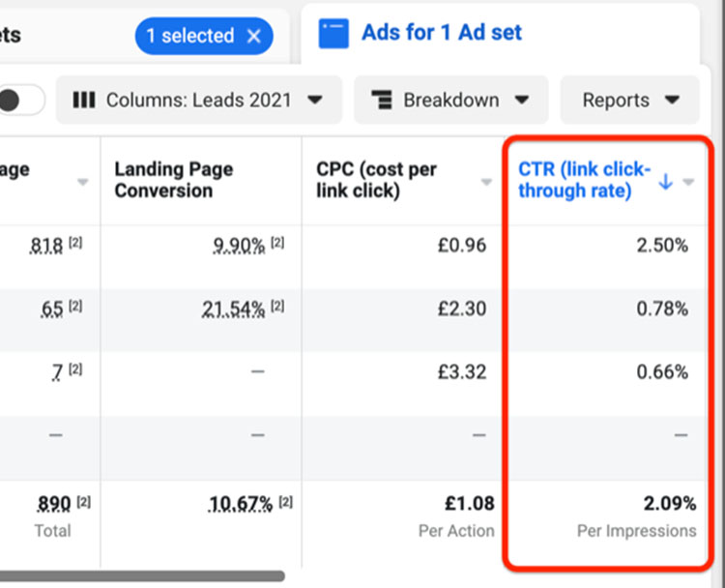
Task: Click the 818 value in first row
Action: pos(46,246)
